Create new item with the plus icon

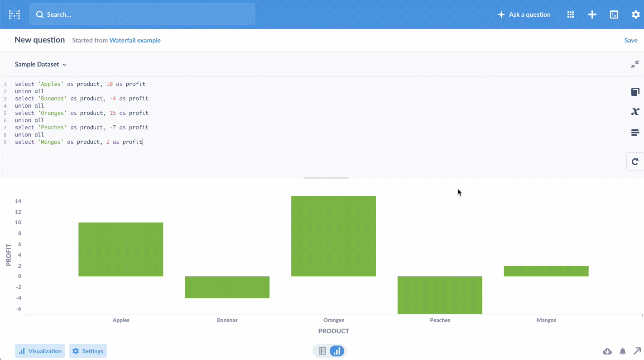click(592, 14)
